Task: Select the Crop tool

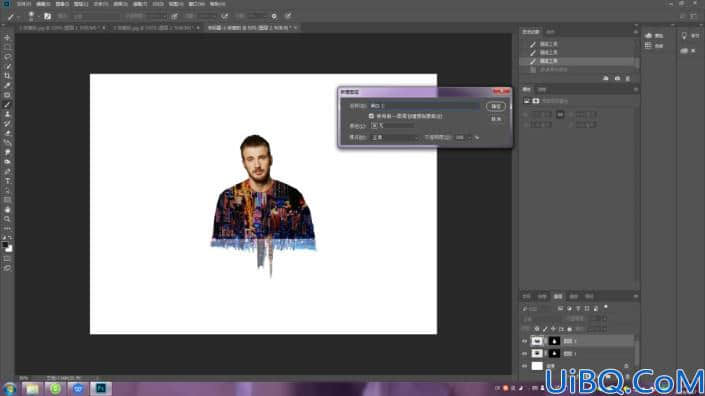Action: point(7,76)
